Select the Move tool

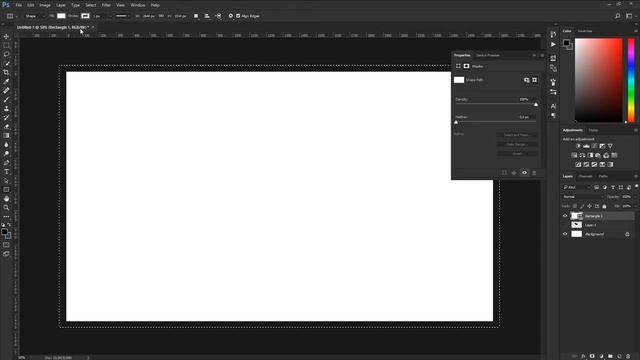[6, 36]
